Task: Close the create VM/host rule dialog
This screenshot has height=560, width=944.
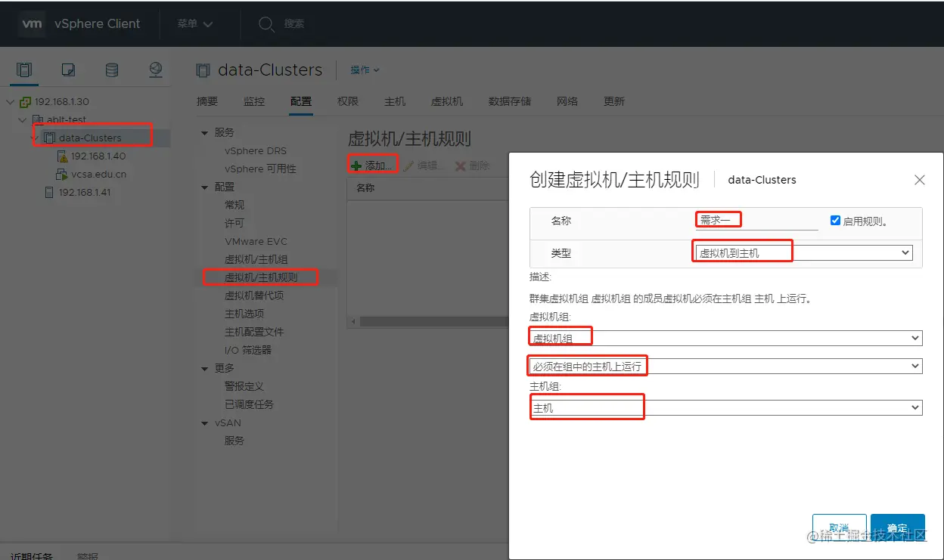Action: click(920, 180)
